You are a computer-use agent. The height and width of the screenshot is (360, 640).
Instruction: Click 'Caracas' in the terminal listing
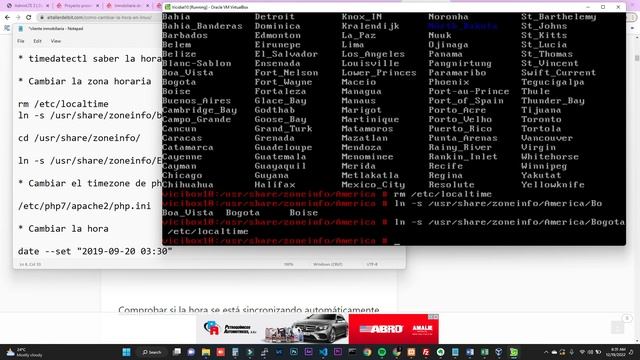(182, 138)
